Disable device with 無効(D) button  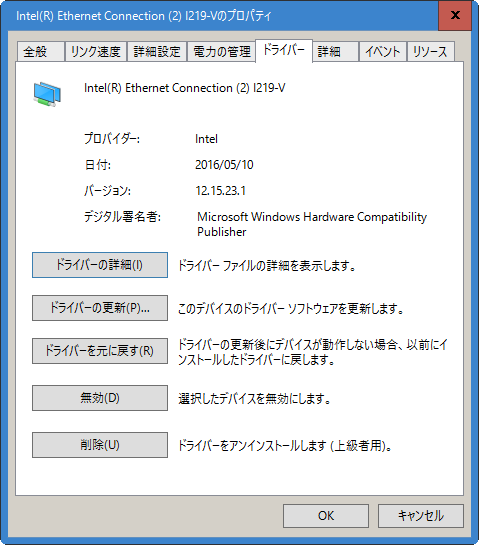[100, 398]
